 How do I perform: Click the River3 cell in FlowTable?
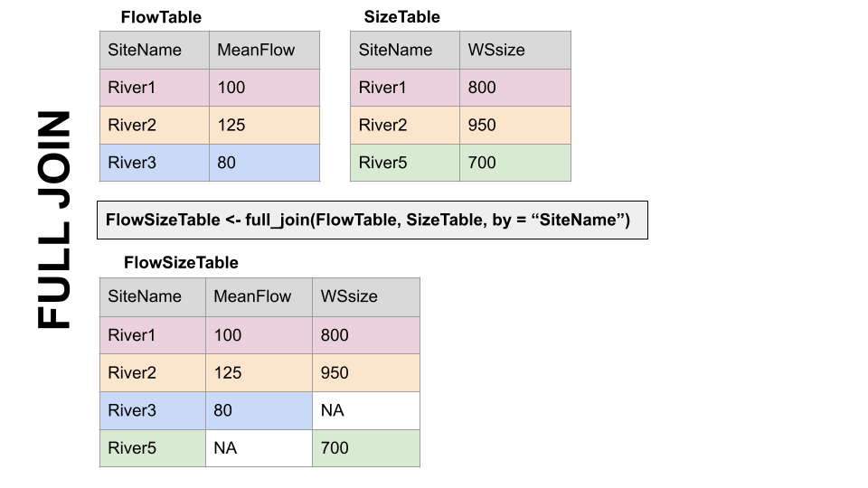[x=154, y=163]
